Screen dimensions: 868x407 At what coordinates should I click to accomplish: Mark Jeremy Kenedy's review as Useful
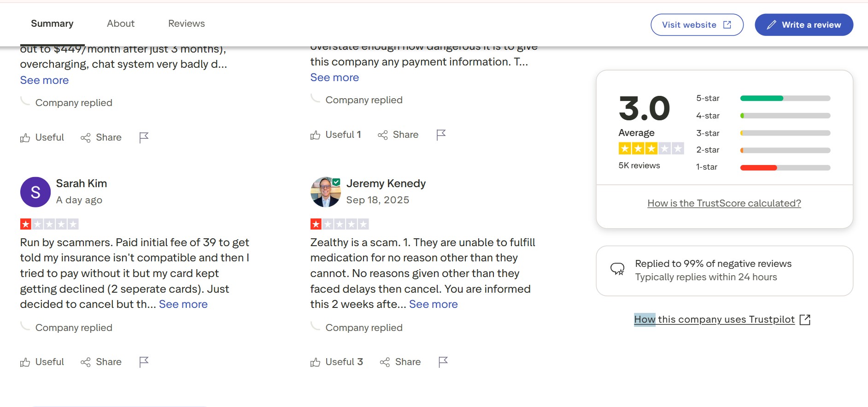click(337, 362)
